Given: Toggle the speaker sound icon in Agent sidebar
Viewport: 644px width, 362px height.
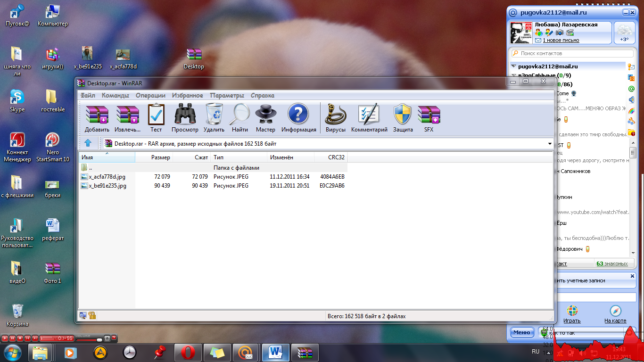Looking at the screenshot, I should coord(631,100).
